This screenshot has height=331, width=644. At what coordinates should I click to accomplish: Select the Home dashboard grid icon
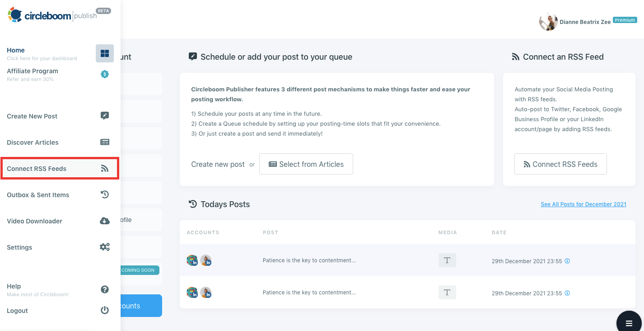click(x=104, y=53)
